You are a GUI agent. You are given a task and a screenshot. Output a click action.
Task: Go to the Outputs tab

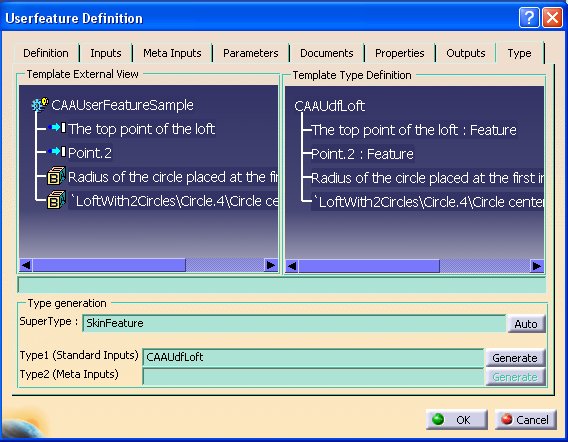pyautogui.click(x=465, y=53)
